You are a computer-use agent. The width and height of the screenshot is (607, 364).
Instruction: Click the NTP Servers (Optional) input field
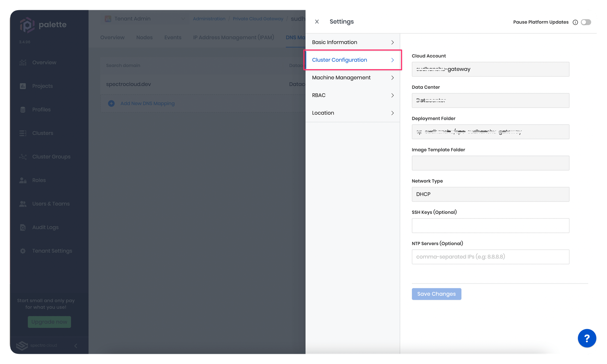pyautogui.click(x=490, y=257)
